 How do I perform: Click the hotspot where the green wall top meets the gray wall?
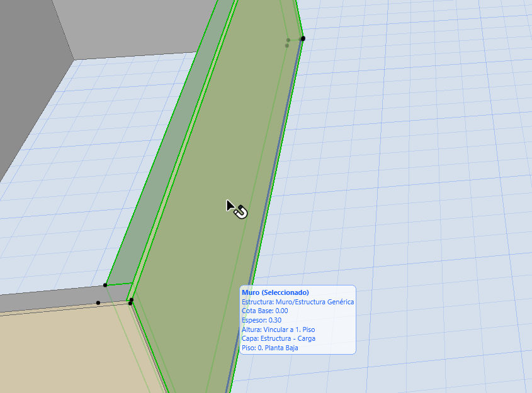tap(105, 285)
